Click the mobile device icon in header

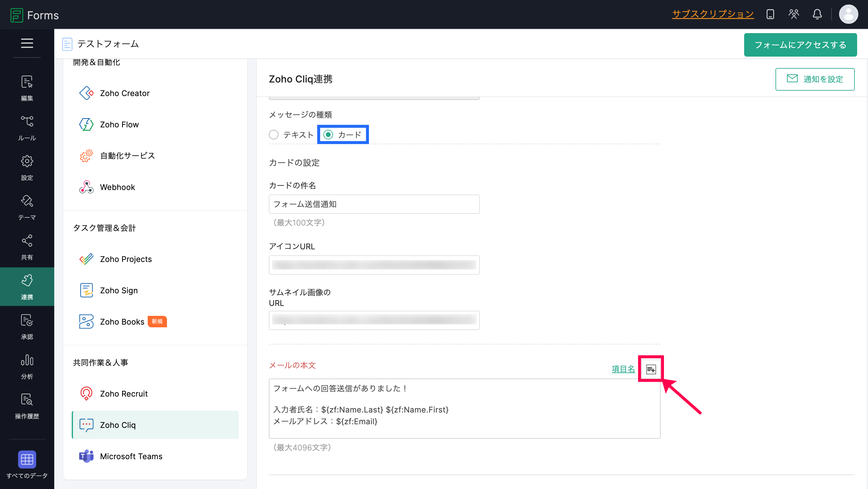[x=770, y=14]
